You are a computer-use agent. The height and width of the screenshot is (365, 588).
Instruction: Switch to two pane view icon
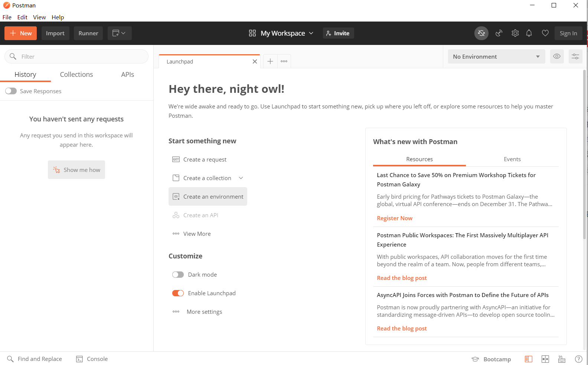tap(545, 359)
